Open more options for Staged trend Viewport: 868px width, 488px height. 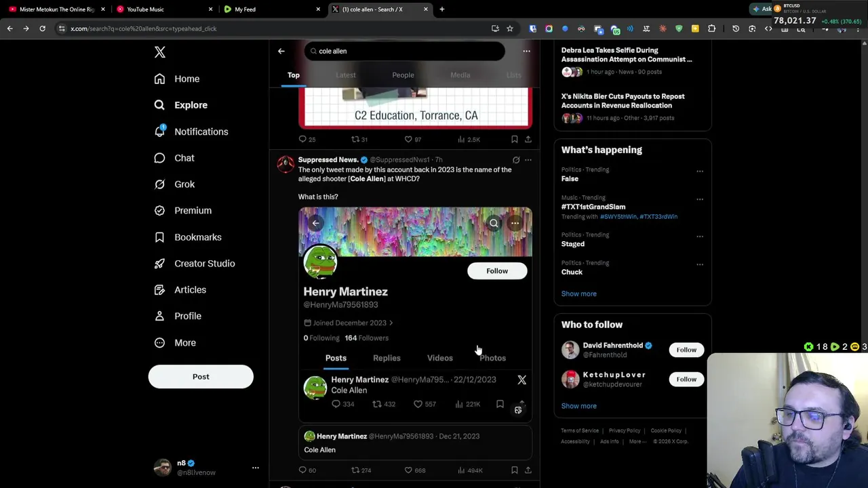(x=700, y=236)
